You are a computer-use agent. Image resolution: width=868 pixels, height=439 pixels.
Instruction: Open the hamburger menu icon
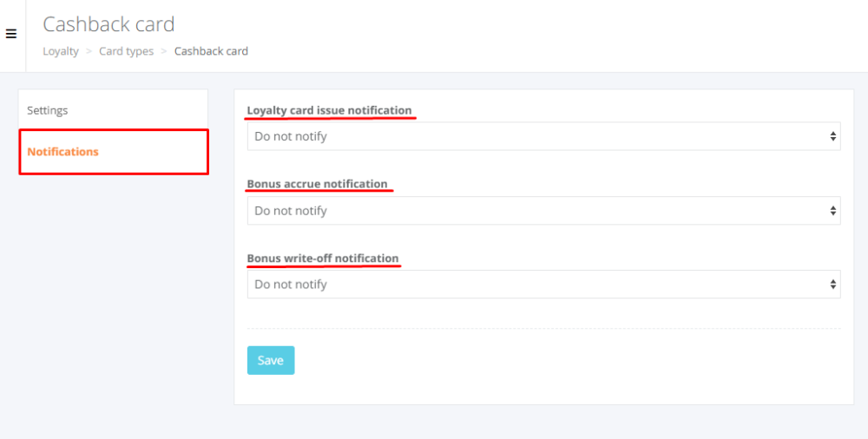click(x=11, y=35)
